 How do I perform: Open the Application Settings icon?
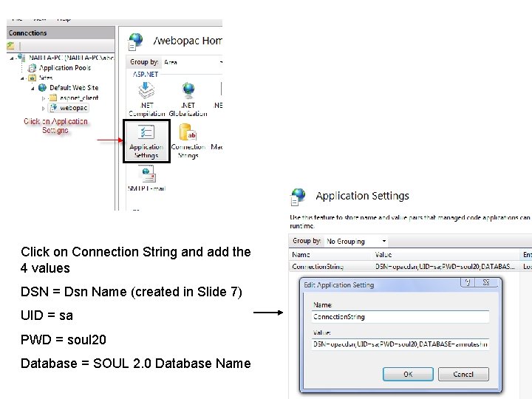pos(146,141)
